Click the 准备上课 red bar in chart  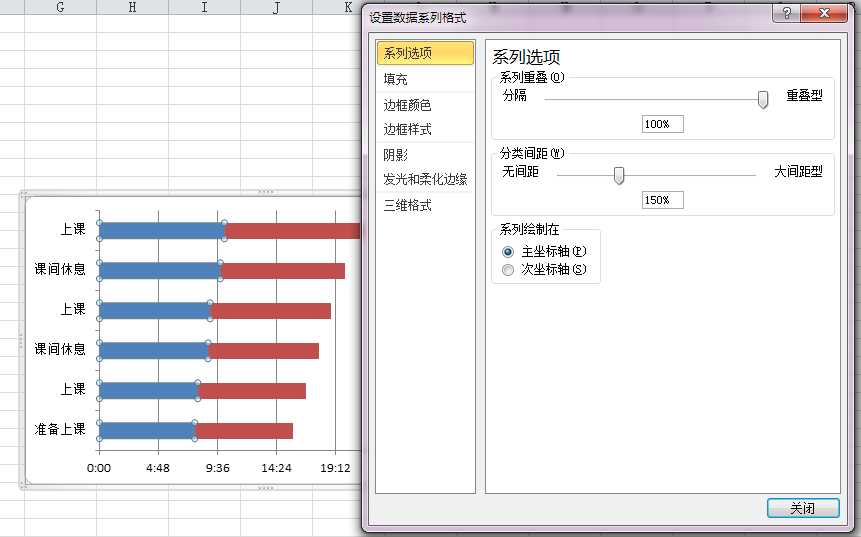tap(244, 431)
